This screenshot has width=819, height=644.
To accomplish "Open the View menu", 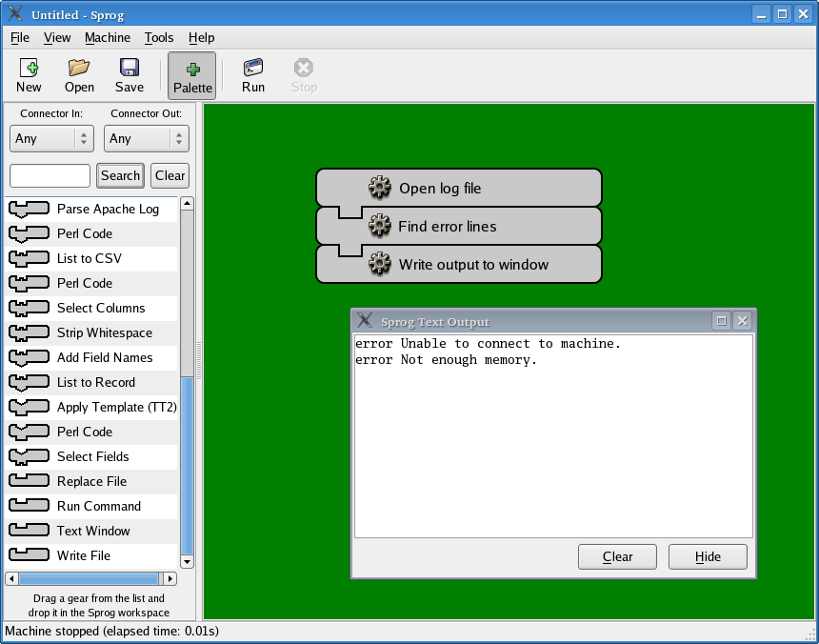I will click(x=57, y=37).
